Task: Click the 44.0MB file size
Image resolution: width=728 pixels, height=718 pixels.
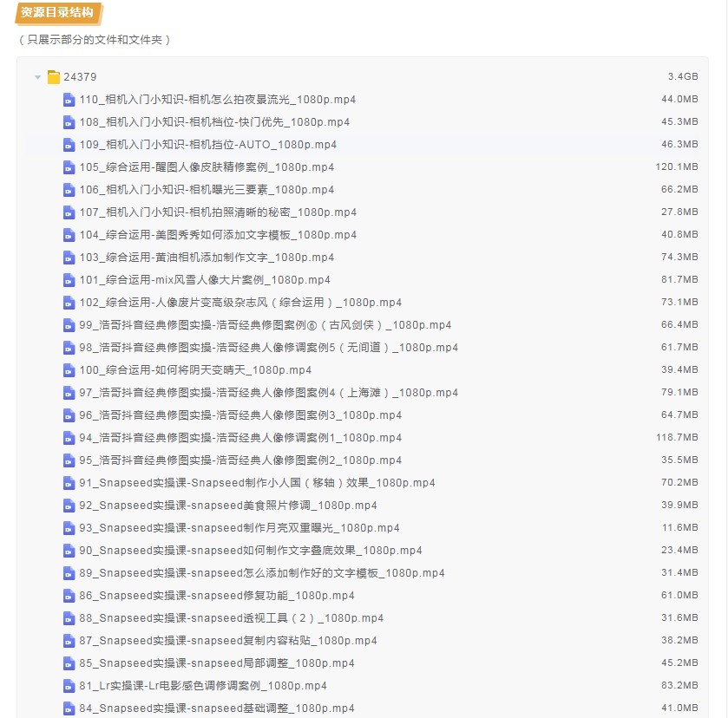Action: pyautogui.click(x=679, y=100)
